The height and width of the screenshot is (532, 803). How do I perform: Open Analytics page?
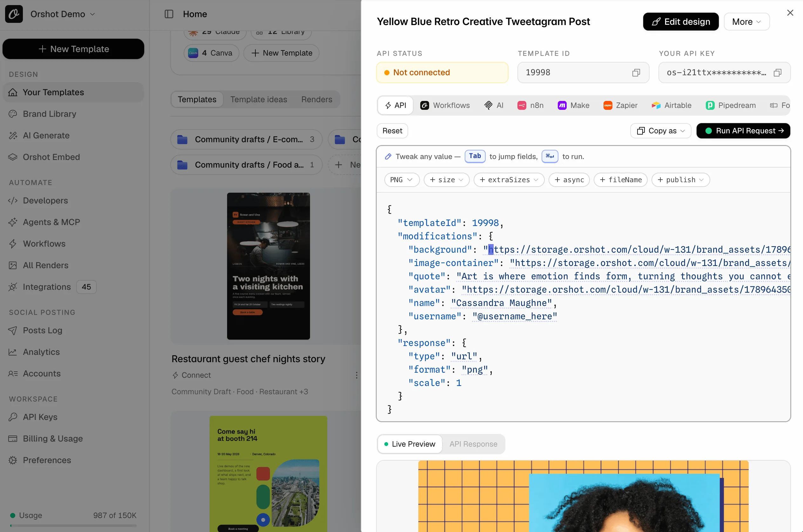click(x=73, y=352)
